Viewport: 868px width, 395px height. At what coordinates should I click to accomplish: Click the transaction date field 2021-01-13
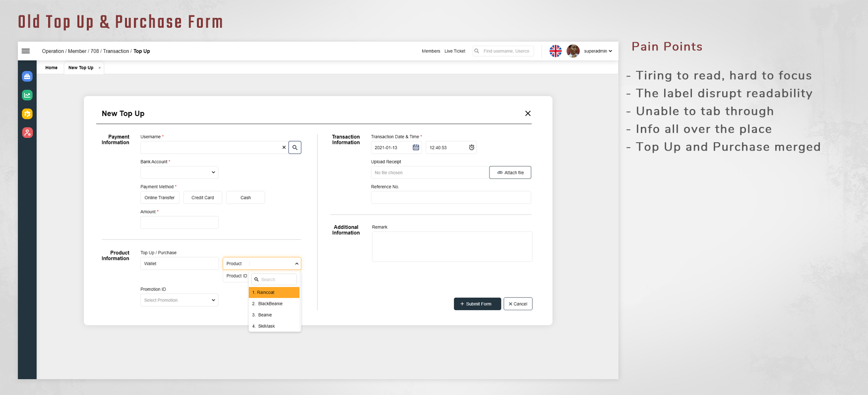tap(396, 147)
